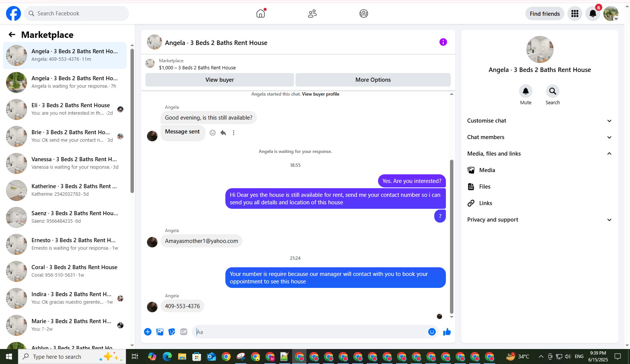Screen dimensions: 630x364
Task: Open Copilot from the taskbar
Action: 152,357
